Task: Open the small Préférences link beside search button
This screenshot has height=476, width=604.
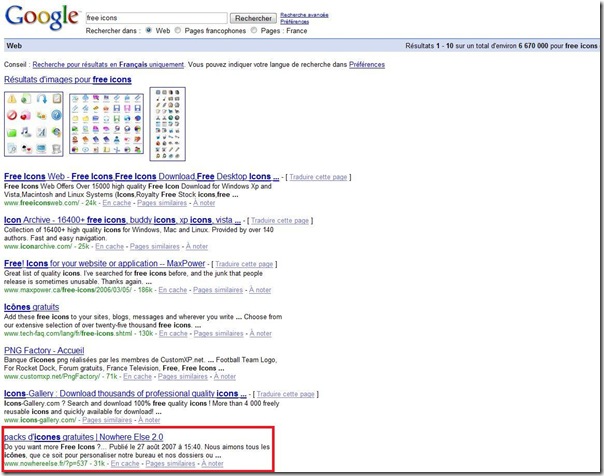Action: pyautogui.click(x=294, y=22)
